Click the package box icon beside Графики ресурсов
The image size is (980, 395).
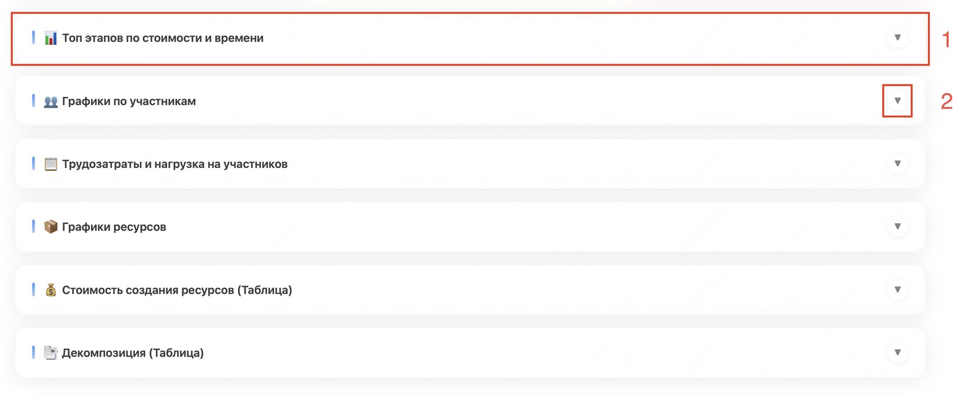pos(51,226)
